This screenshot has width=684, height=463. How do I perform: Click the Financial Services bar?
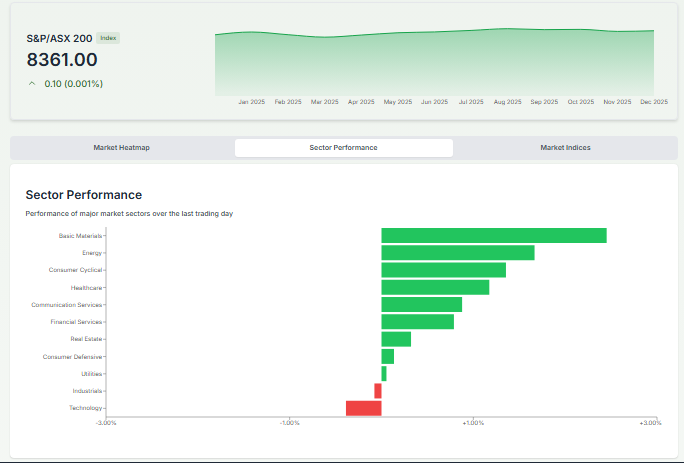pos(418,322)
